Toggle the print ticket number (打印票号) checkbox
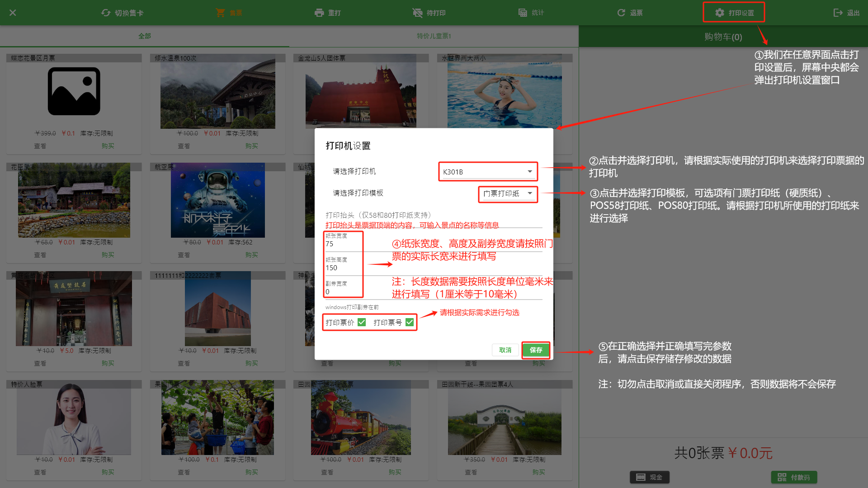The width and height of the screenshot is (868, 488). click(x=410, y=322)
